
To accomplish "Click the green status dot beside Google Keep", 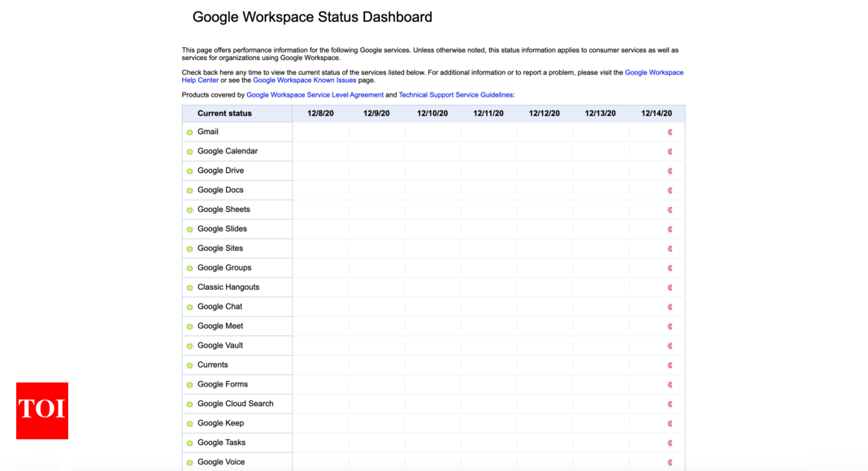I will (x=190, y=423).
